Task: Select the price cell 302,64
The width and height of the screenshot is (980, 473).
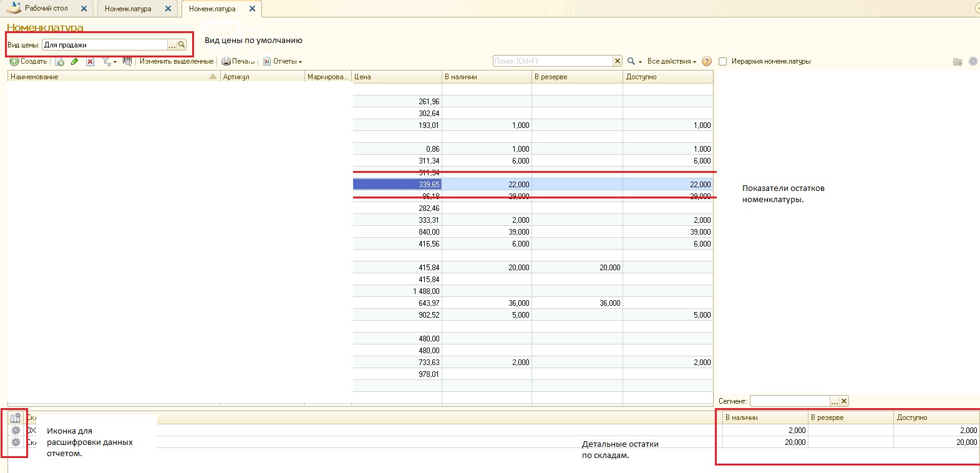Action: pos(397,113)
